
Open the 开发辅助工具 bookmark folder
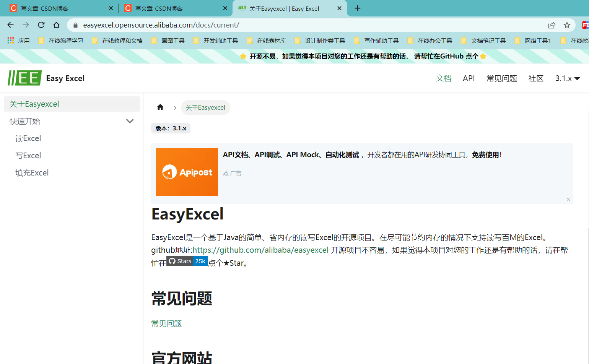click(x=216, y=41)
